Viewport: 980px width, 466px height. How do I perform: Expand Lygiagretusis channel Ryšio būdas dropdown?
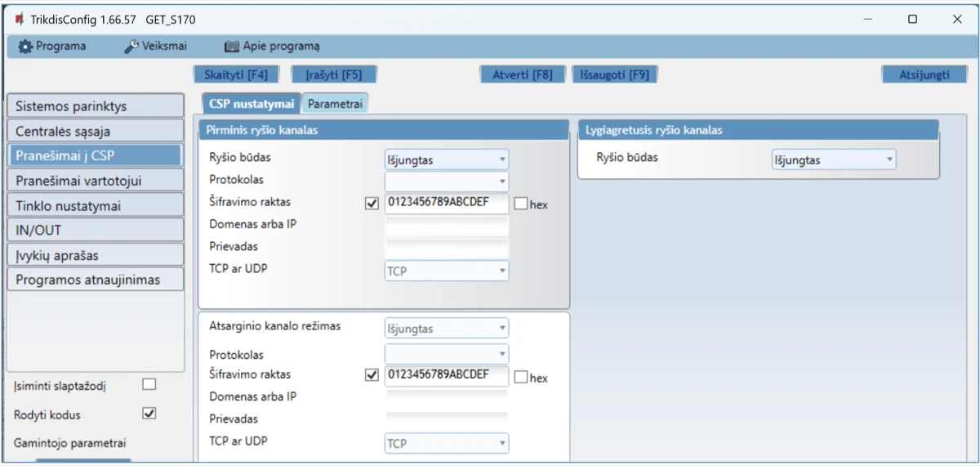point(833,159)
